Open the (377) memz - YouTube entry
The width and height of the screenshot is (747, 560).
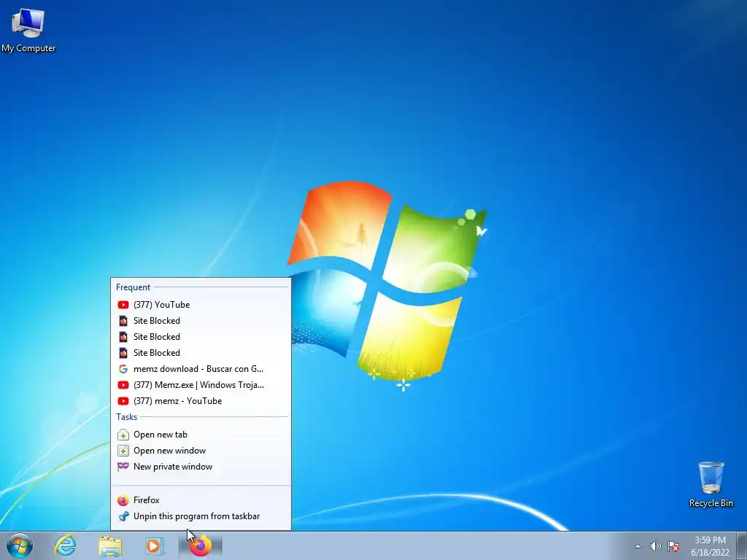(x=201, y=401)
